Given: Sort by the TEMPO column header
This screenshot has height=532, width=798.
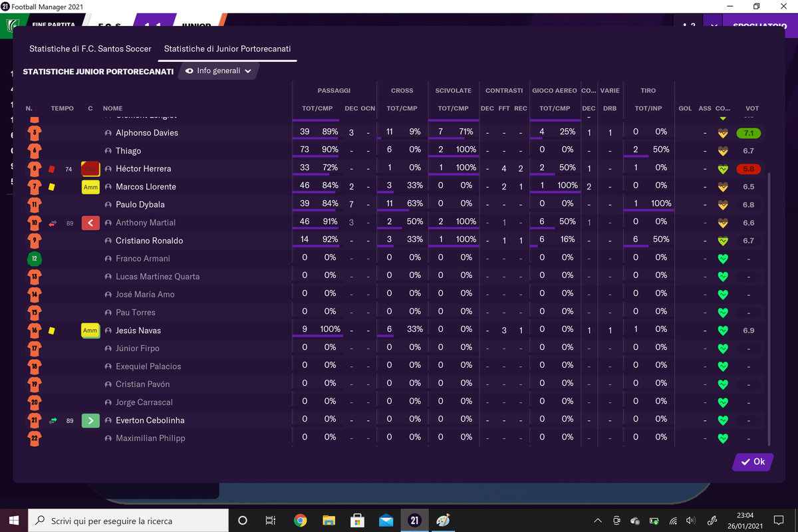Looking at the screenshot, I should [63, 108].
